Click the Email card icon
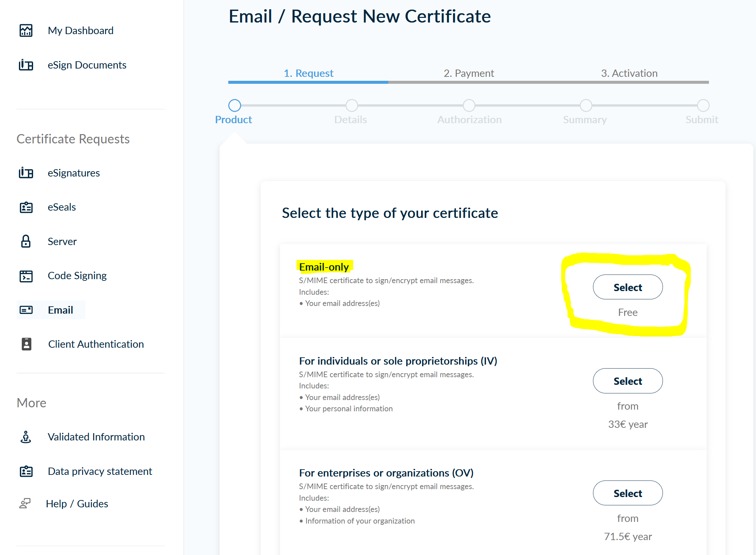 click(26, 310)
